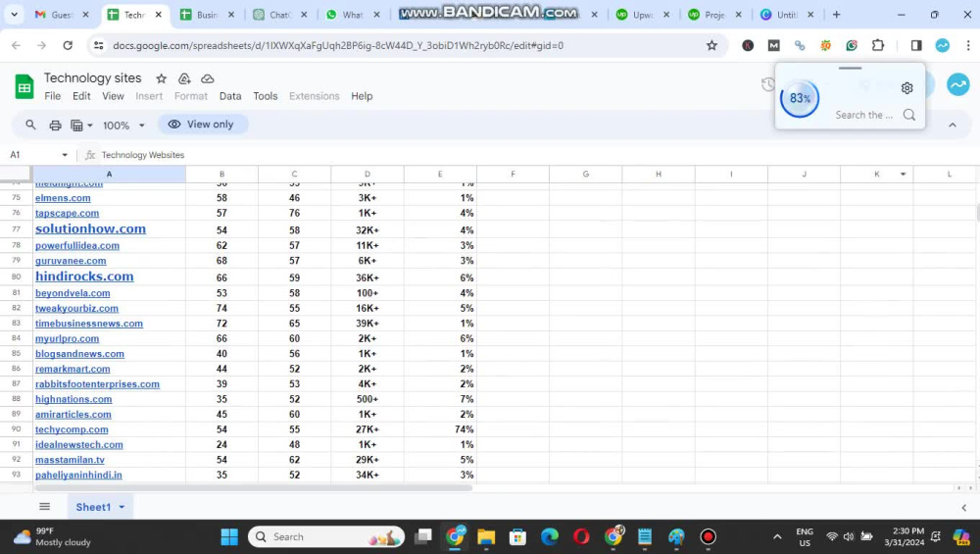Click the taskbar Search box
The height and width of the screenshot is (554, 980).
point(326,536)
